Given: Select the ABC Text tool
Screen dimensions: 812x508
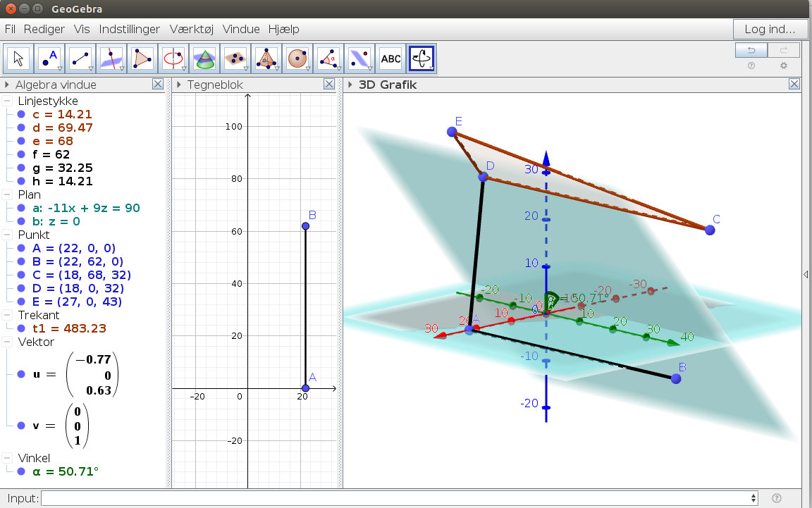Looking at the screenshot, I should click(x=391, y=58).
